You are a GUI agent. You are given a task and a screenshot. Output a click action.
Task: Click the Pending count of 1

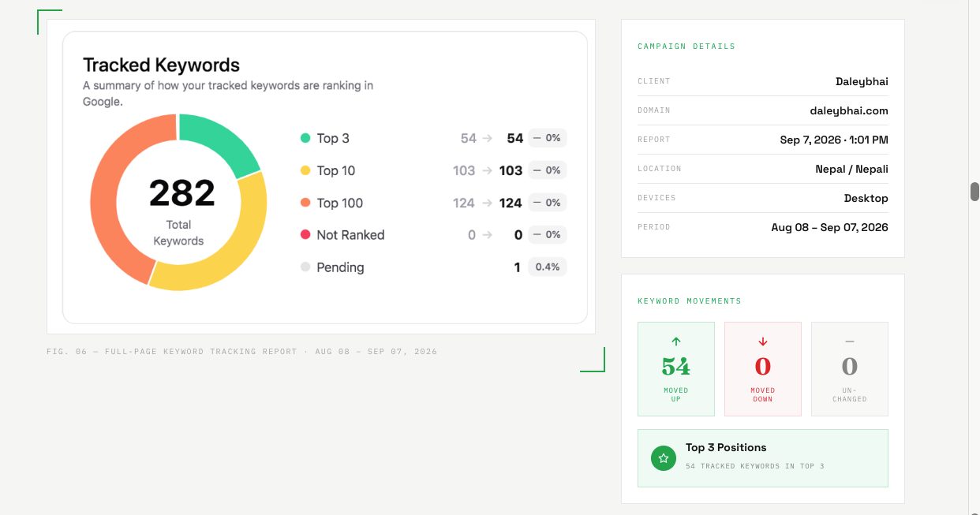coord(518,267)
